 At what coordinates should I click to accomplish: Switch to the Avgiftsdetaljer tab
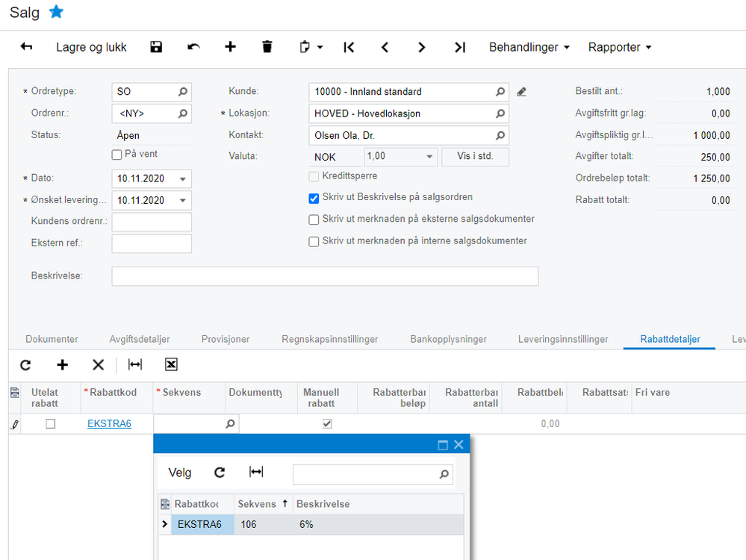[x=140, y=339]
